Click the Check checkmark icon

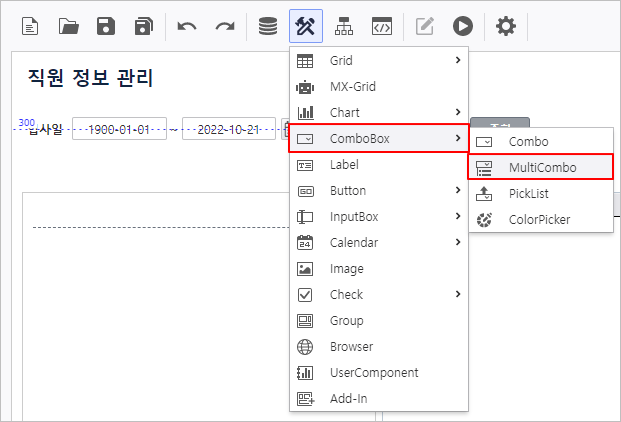(305, 295)
